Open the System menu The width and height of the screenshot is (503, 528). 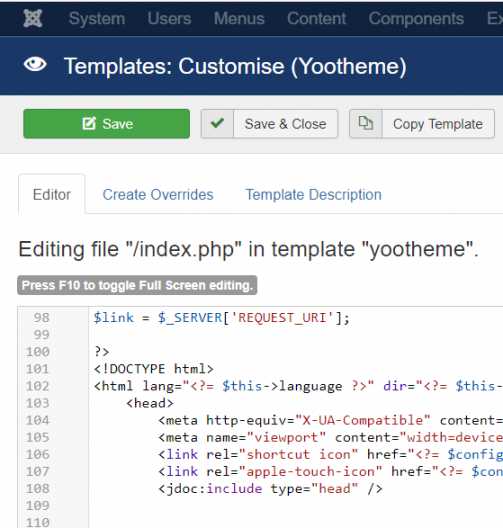97,19
